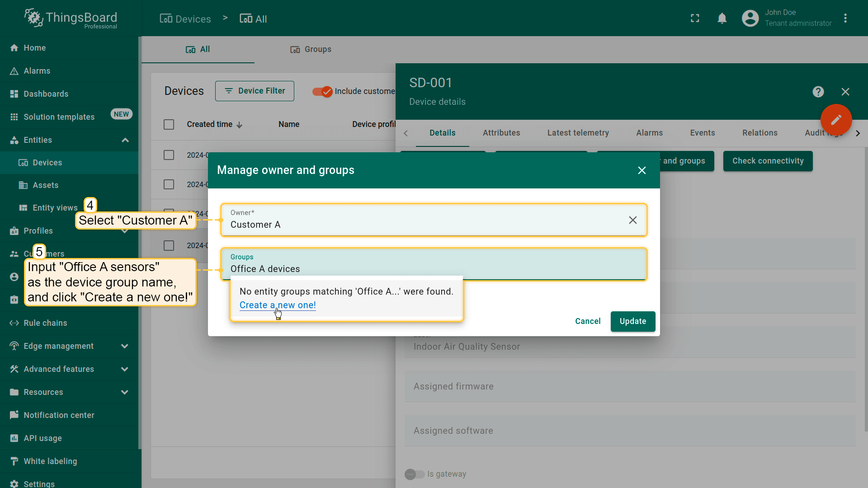This screenshot has height=488, width=868.
Task: Expand the Edge management section
Action: tap(125, 346)
